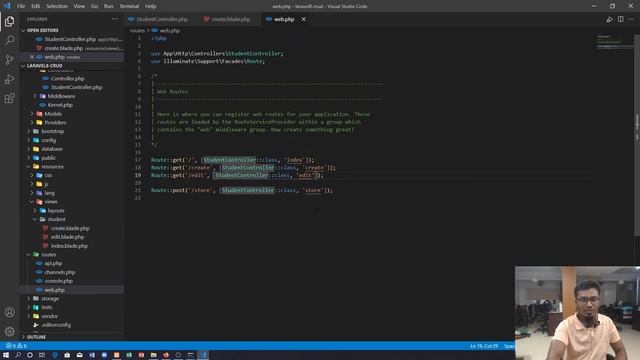The image size is (640, 360).
Task: Open Kernel.php in the file tree
Action: (60, 105)
